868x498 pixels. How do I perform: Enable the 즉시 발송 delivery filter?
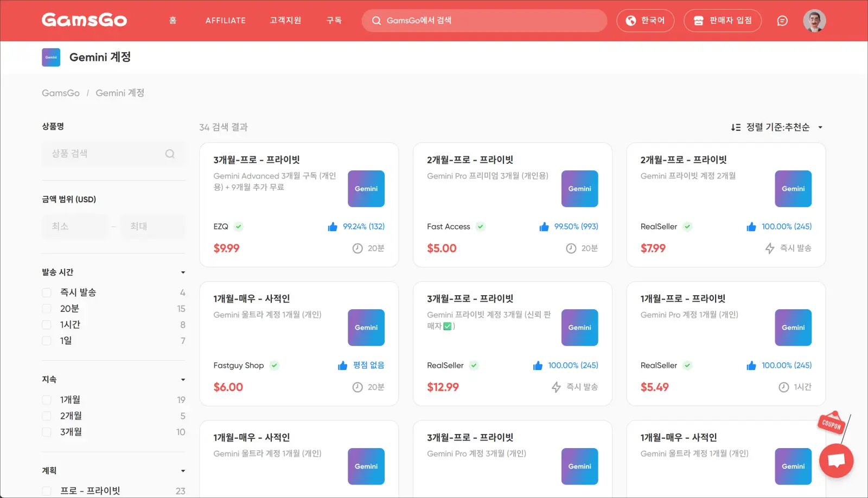47,292
